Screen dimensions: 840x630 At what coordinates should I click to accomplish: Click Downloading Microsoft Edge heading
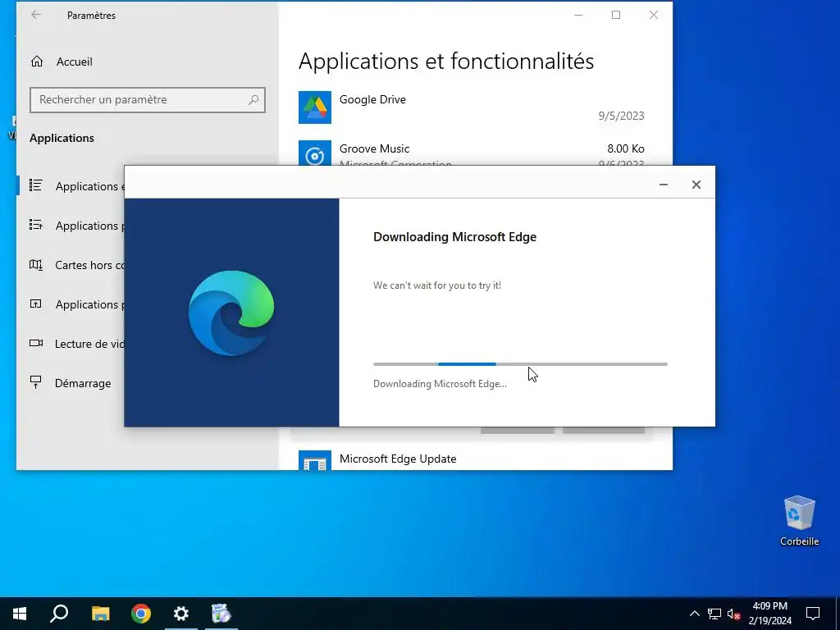point(454,237)
